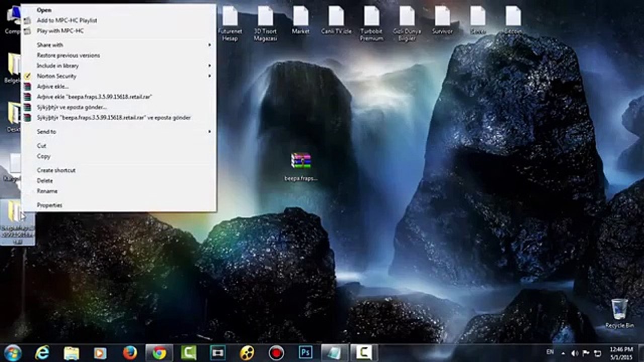
Task: Show hidden system tray icons
Action: (x=563, y=353)
